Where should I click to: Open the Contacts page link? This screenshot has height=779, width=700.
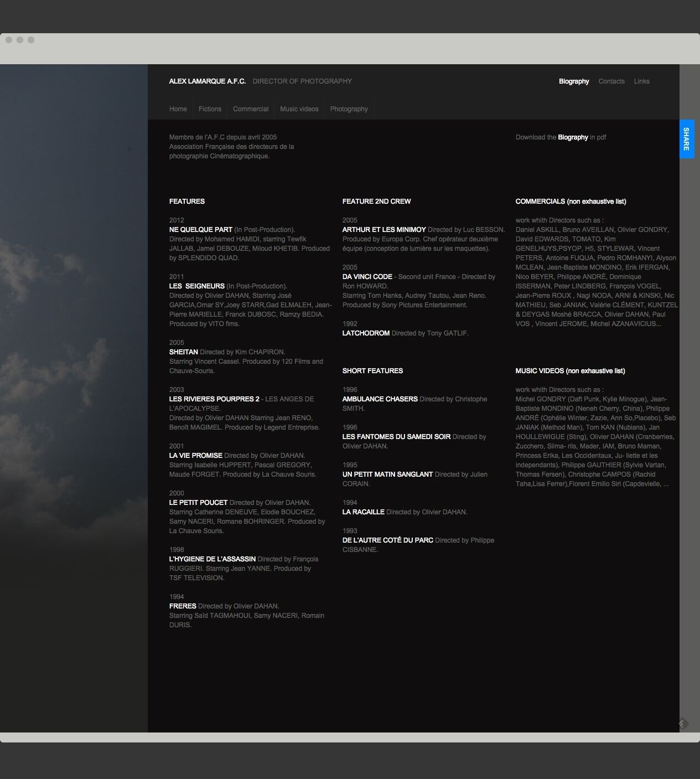pyautogui.click(x=611, y=81)
